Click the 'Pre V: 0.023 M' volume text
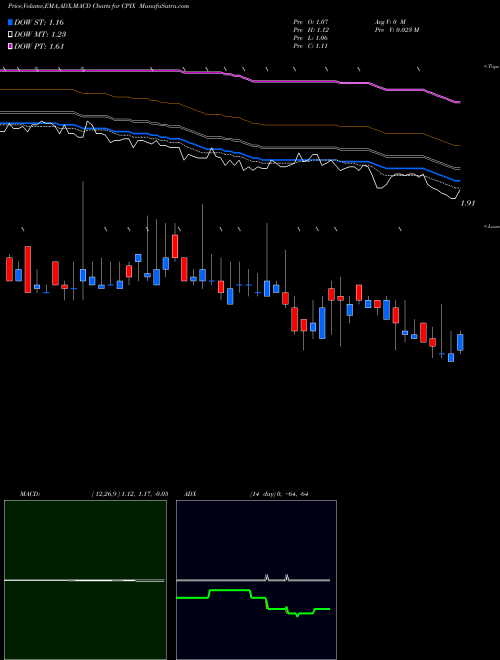Screen dimensions: 500x660 (x=396, y=30)
